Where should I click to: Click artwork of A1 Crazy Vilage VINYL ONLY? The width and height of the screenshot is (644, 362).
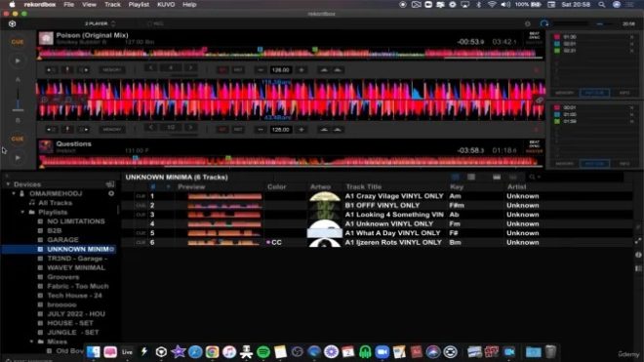325,196
